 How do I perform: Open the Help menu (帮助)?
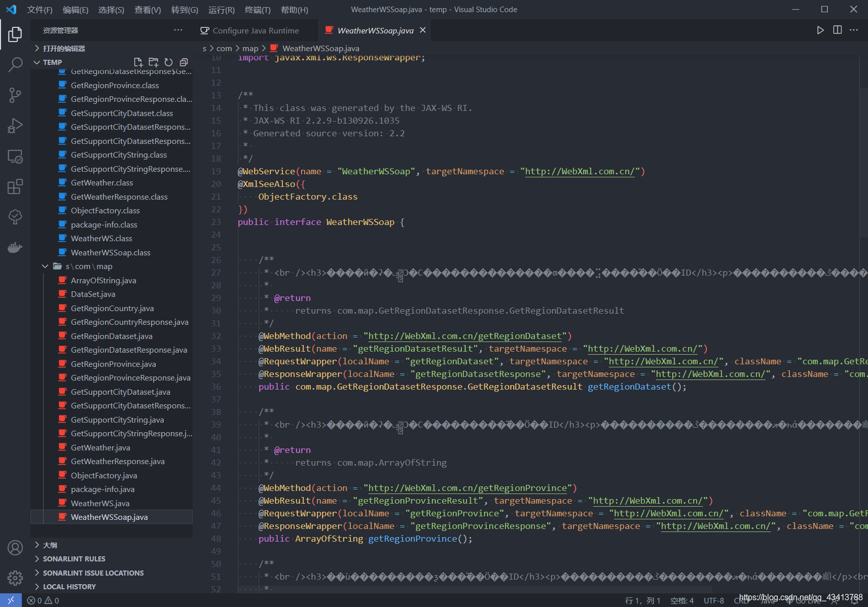coord(294,10)
